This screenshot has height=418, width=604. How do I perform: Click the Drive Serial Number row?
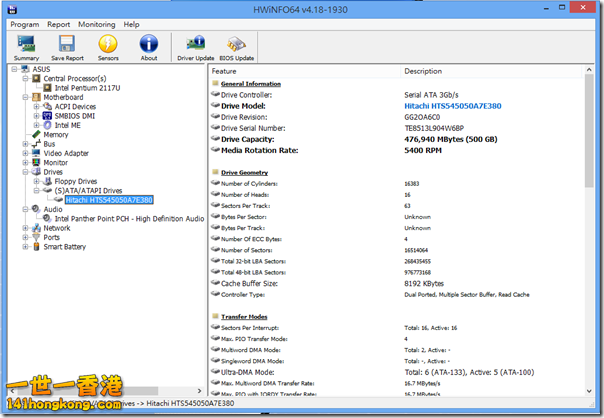397,128
